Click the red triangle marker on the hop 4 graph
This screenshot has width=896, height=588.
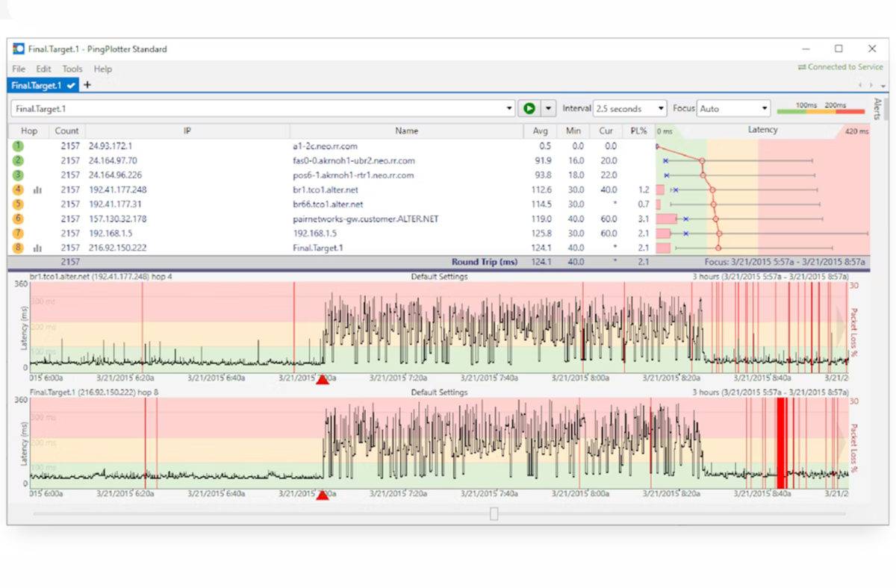[x=323, y=380]
